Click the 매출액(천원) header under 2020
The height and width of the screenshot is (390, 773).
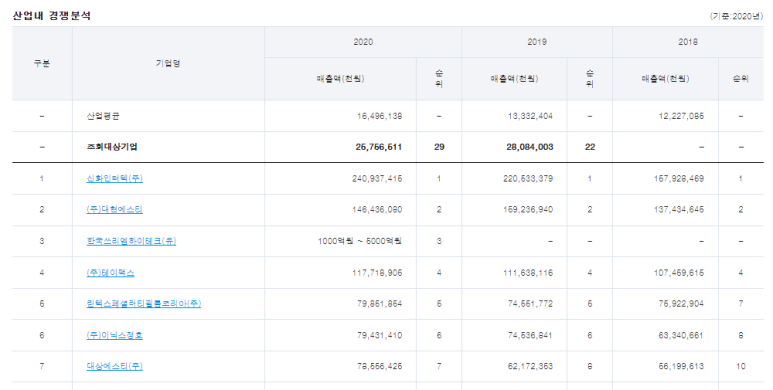click(x=341, y=79)
